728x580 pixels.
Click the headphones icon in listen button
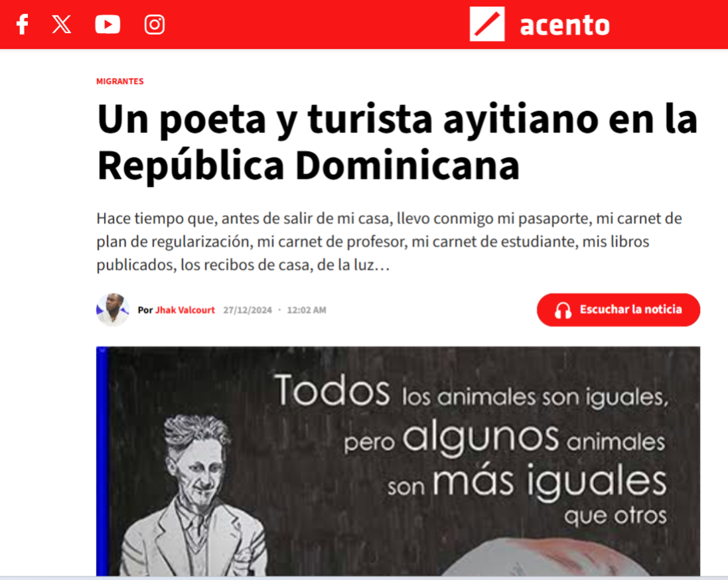[563, 310]
